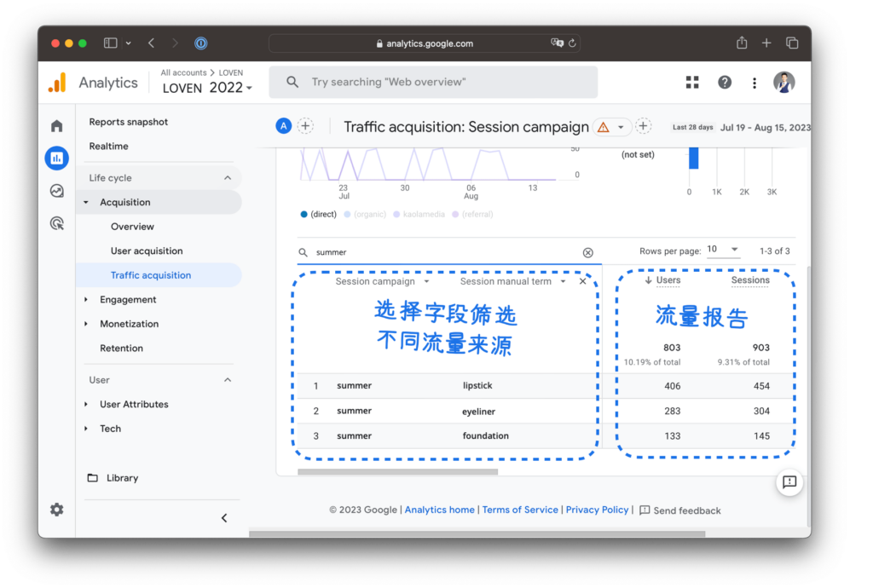Toggle the (direct) legend swatch
Image resolution: width=873 pixels, height=588 pixels.
[x=304, y=214]
